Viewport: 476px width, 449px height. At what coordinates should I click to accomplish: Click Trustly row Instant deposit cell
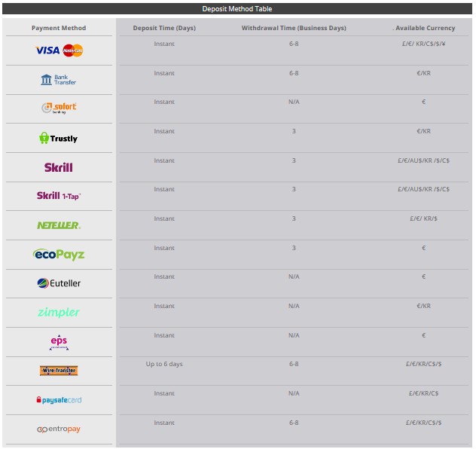click(164, 131)
